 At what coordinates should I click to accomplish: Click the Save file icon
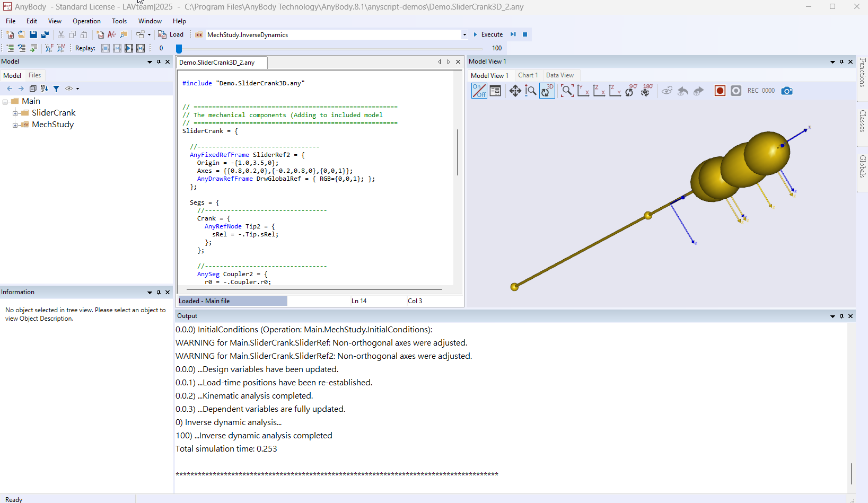pyautogui.click(x=33, y=34)
